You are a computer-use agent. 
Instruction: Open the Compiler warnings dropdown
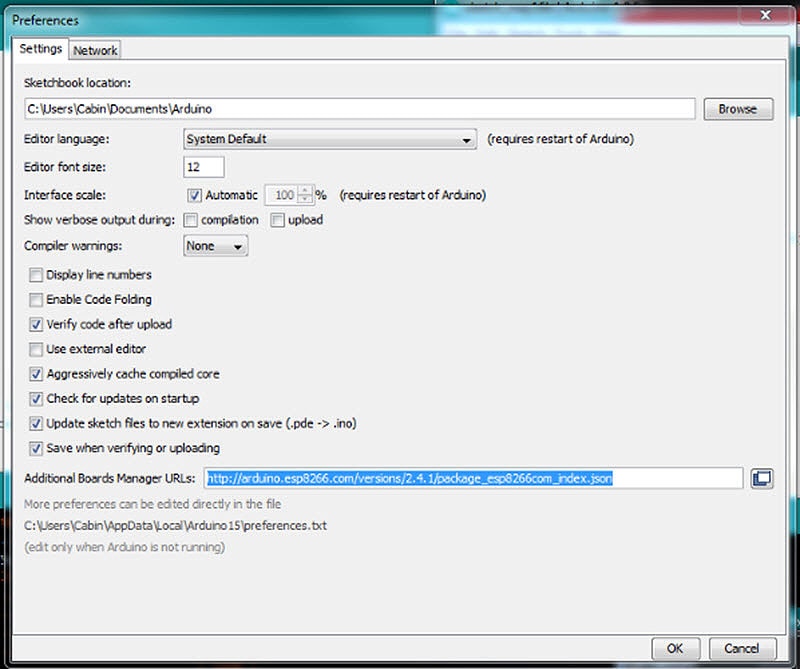213,245
